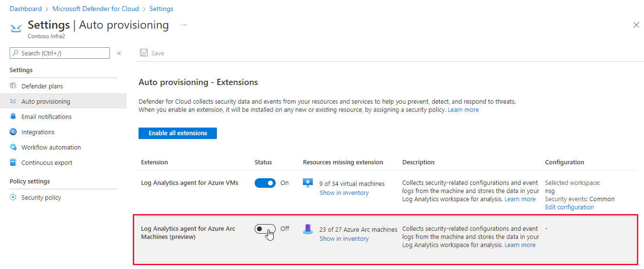Enable Log Analytics agent for Azure Arc Machines

click(x=265, y=229)
